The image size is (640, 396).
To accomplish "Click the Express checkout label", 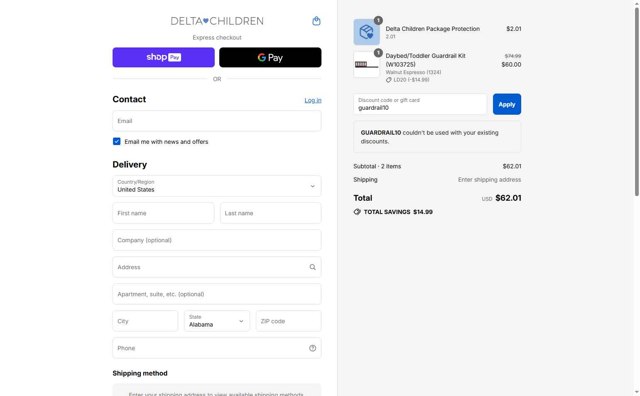I will point(217,38).
